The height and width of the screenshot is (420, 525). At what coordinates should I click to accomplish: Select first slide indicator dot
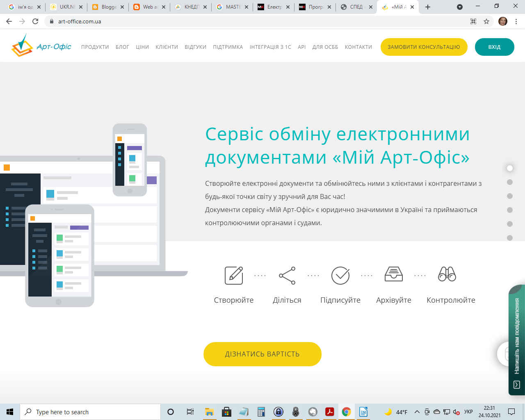point(510,168)
